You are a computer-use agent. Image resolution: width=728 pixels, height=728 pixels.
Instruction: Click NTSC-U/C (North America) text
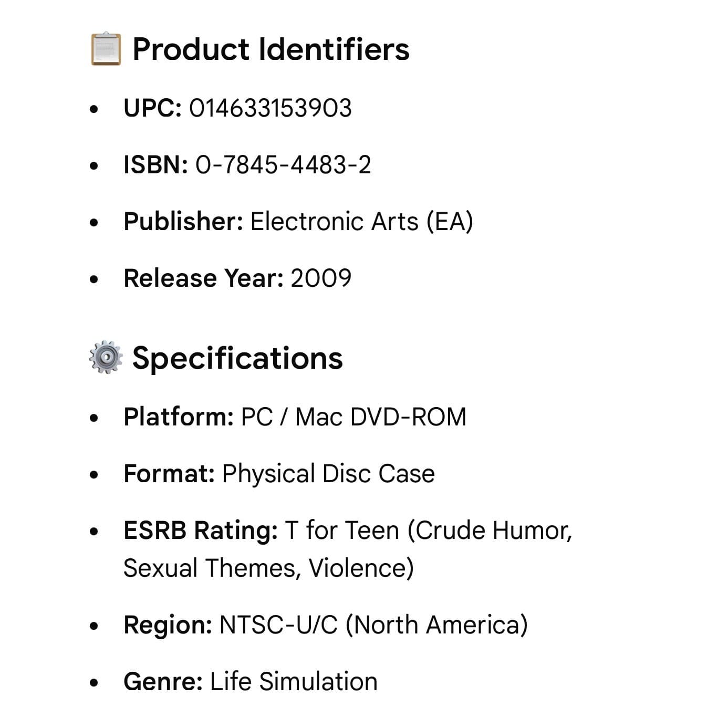373,625
